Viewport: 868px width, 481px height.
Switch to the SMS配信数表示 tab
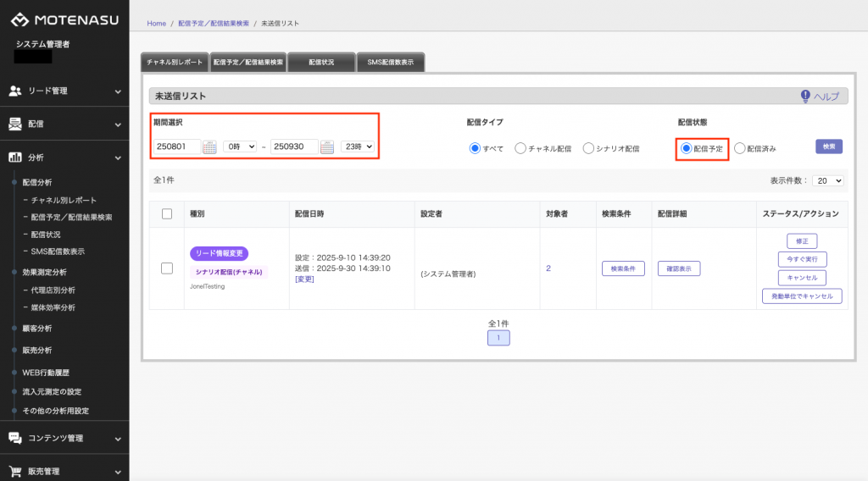[x=390, y=63]
